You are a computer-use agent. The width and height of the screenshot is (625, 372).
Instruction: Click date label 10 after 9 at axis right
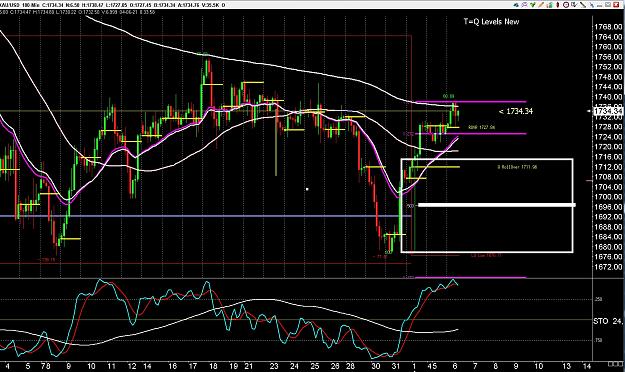[x=538, y=366]
